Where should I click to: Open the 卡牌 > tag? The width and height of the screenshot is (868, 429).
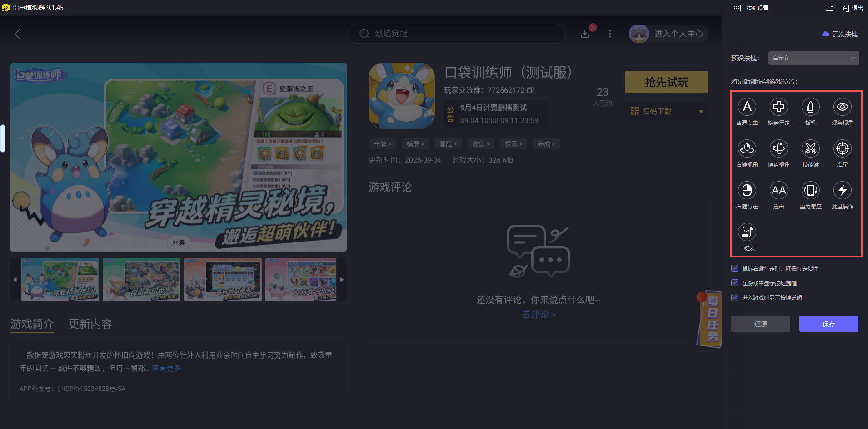pyautogui.click(x=383, y=144)
